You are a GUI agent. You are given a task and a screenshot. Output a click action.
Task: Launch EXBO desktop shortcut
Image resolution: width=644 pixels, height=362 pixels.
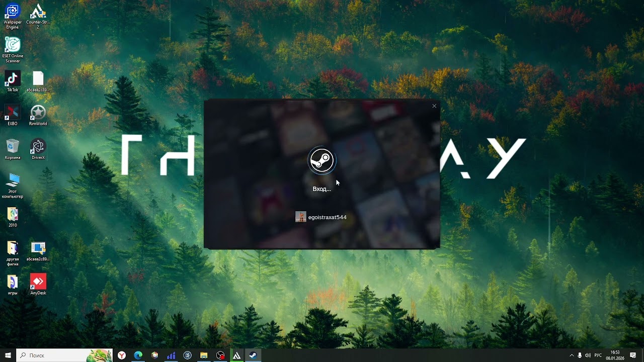pos(13,115)
